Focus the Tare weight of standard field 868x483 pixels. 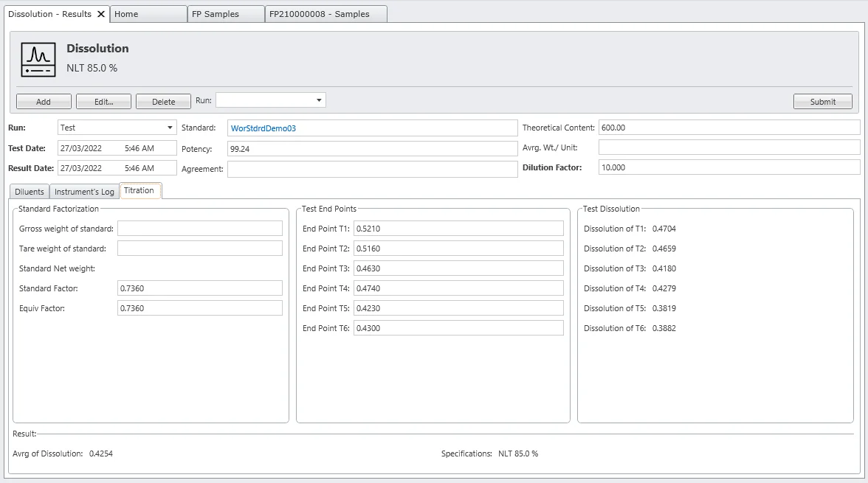pyautogui.click(x=199, y=249)
